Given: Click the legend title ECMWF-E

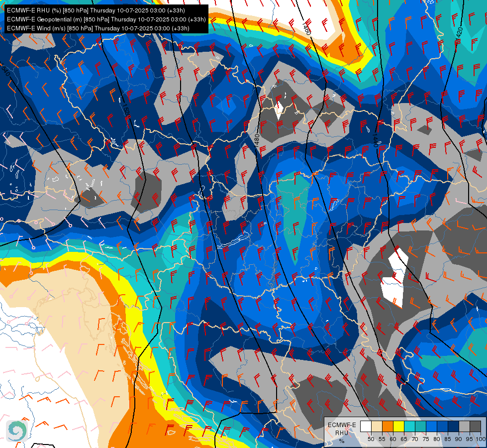Looking at the screenshot, I should tap(342, 425).
